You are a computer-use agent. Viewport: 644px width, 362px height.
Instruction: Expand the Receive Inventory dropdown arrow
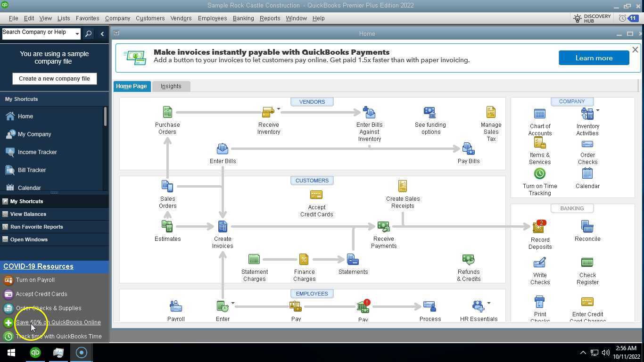[279, 109]
